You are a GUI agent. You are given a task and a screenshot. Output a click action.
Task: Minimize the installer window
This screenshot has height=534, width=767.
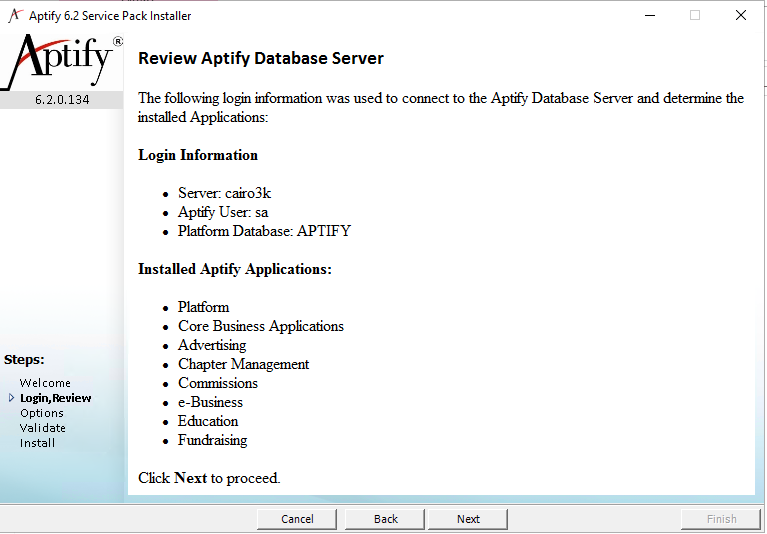(650, 15)
